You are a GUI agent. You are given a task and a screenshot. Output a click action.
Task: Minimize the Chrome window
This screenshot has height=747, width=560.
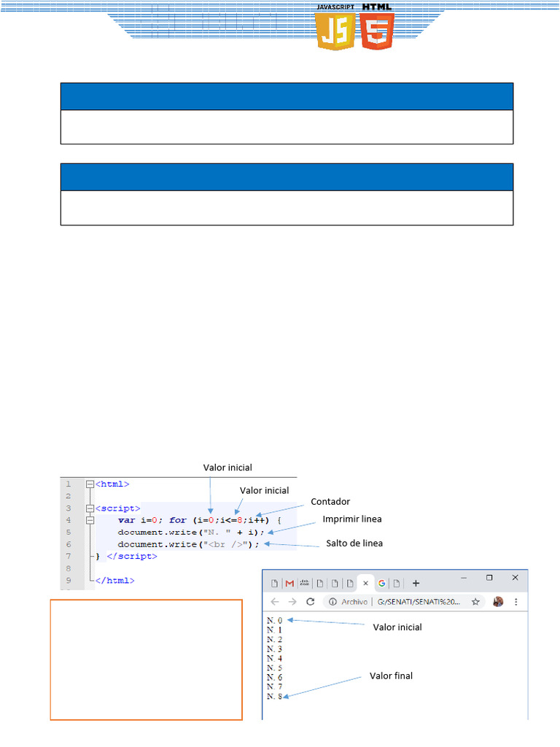(x=464, y=578)
